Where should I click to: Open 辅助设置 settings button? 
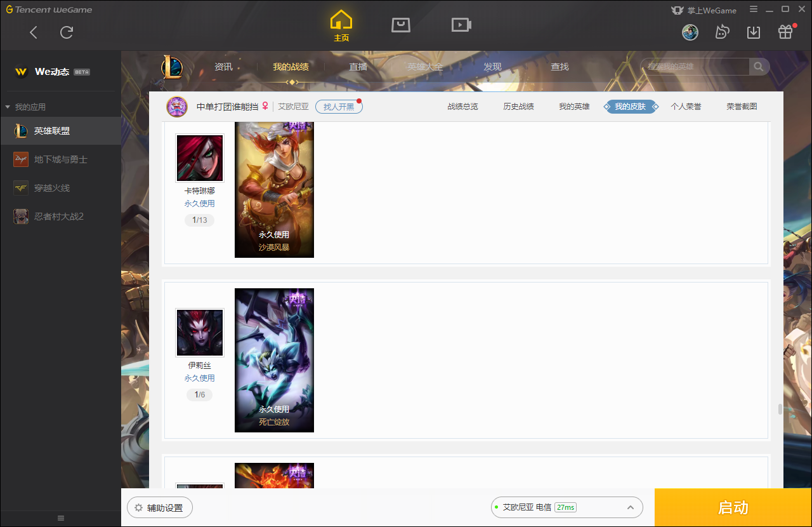pyautogui.click(x=160, y=508)
